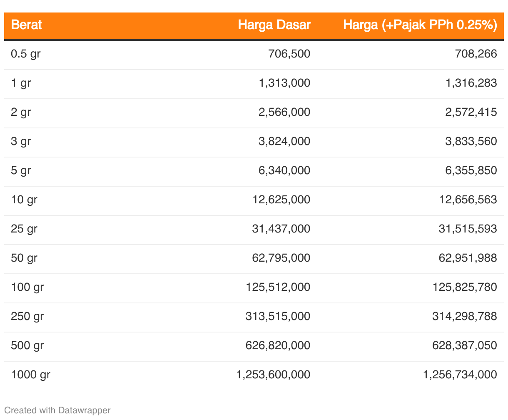The width and height of the screenshot is (508, 420).
Task: Click the Harga Dasar column header
Action: [x=274, y=25]
